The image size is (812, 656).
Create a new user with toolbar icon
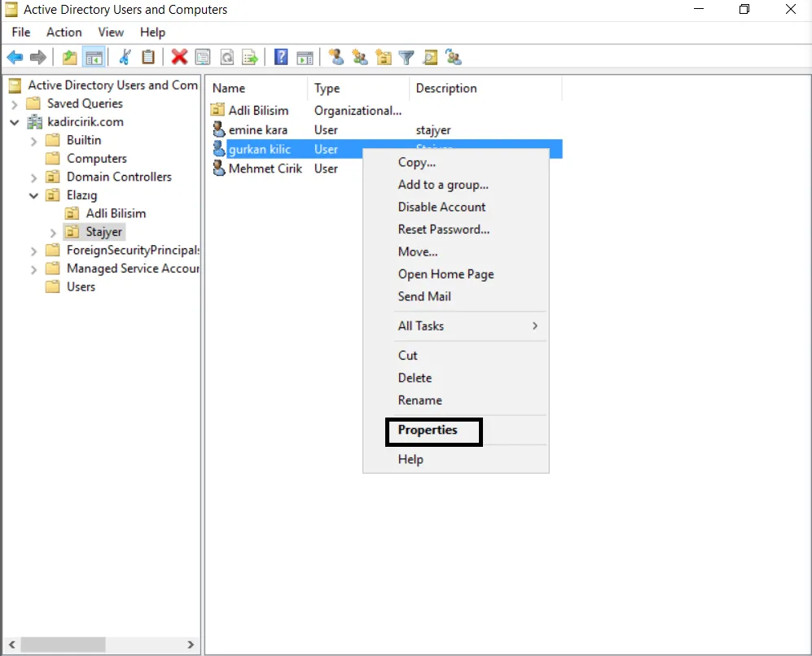336,57
